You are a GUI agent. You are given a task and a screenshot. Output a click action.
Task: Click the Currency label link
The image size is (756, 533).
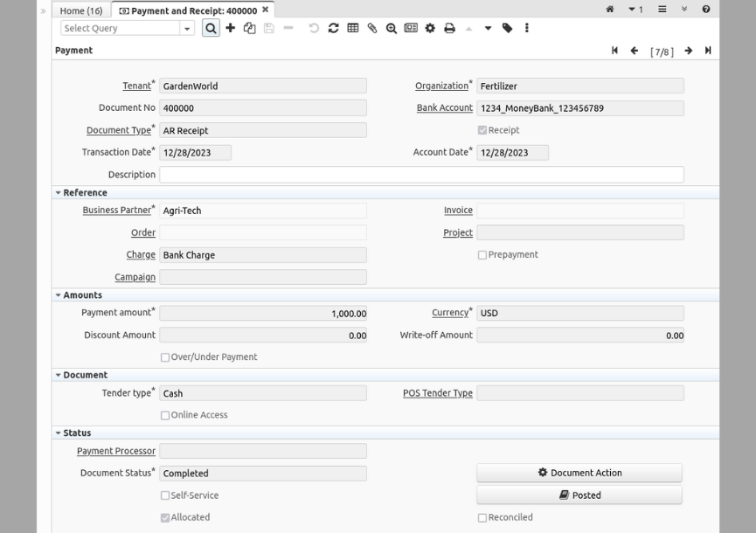click(450, 312)
